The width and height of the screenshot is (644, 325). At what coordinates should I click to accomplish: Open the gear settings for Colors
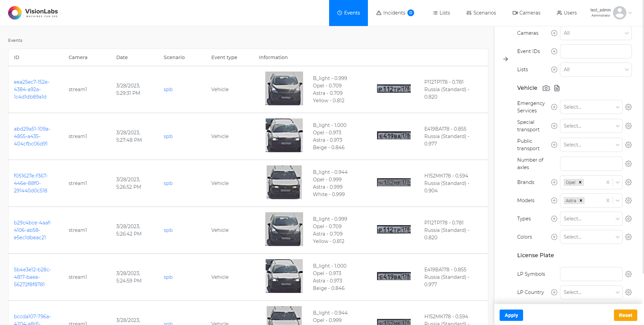point(628,237)
